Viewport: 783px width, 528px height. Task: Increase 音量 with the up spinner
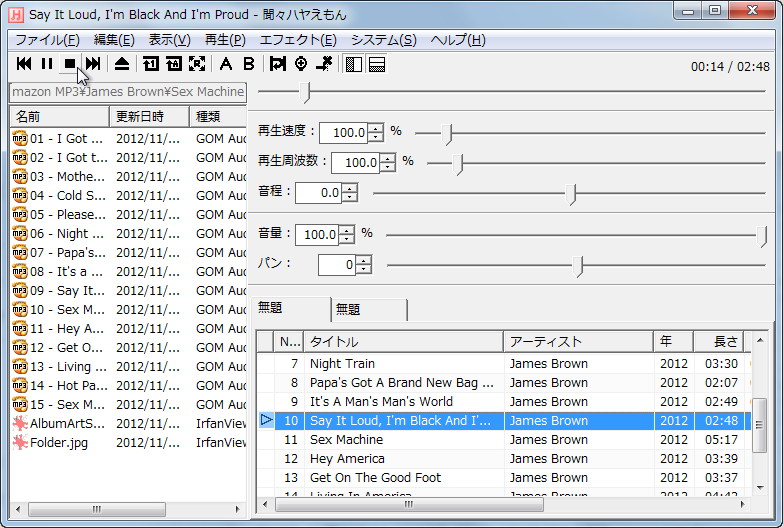click(x=347, y=230)
